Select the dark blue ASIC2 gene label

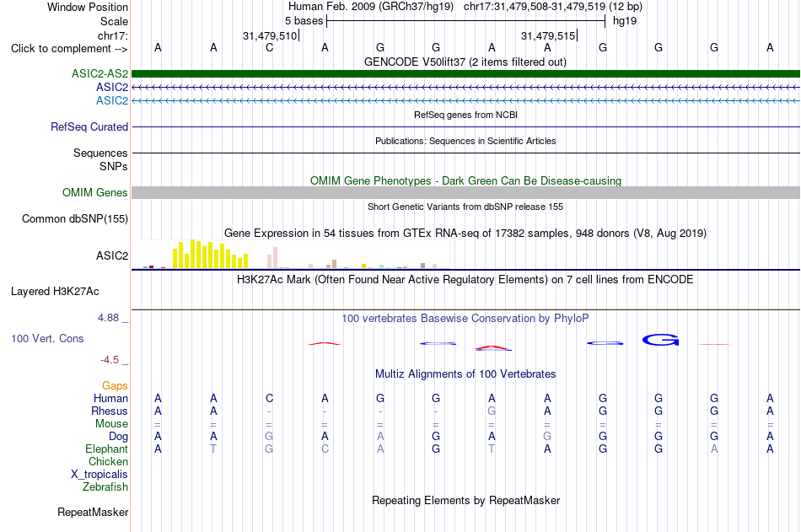[x=112, y=88]
